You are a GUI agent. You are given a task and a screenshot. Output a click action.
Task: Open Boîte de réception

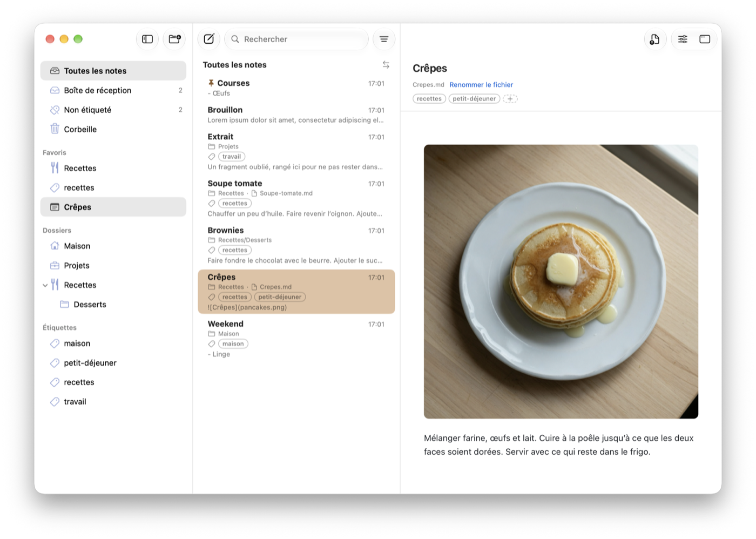coord(113,90)
